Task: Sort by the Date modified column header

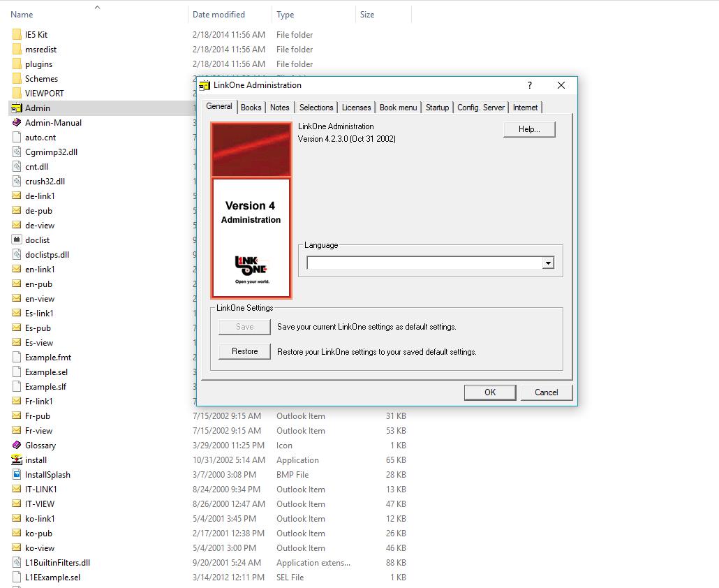Action: point(218,15)
